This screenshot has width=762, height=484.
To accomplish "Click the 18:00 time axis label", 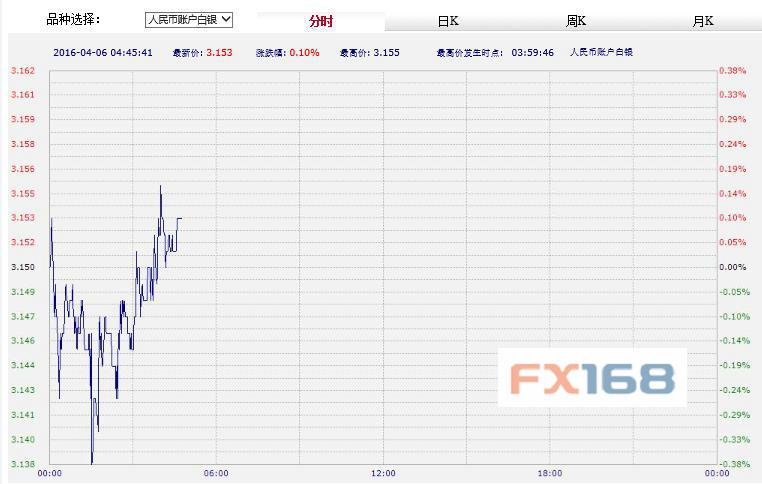I will click(x=549, y=474).
